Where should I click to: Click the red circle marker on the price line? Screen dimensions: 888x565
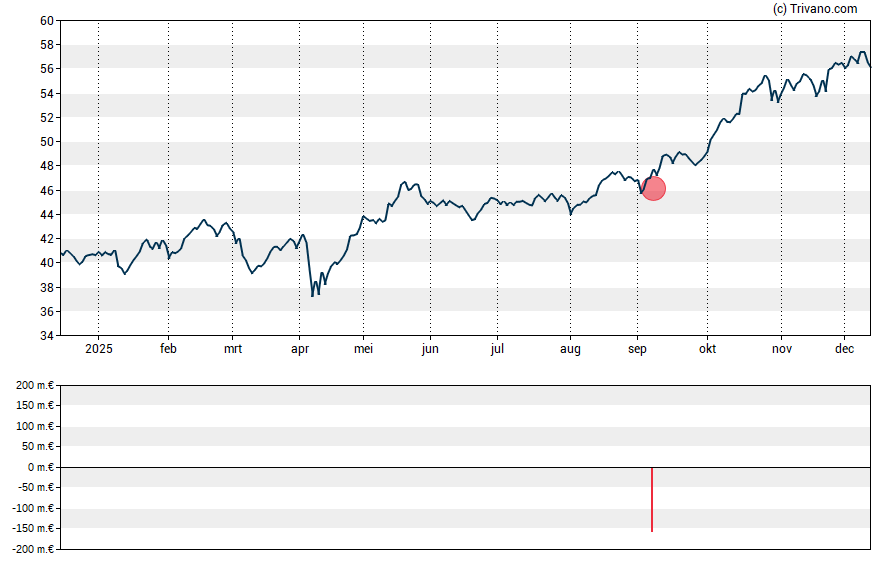click(653, 188)
